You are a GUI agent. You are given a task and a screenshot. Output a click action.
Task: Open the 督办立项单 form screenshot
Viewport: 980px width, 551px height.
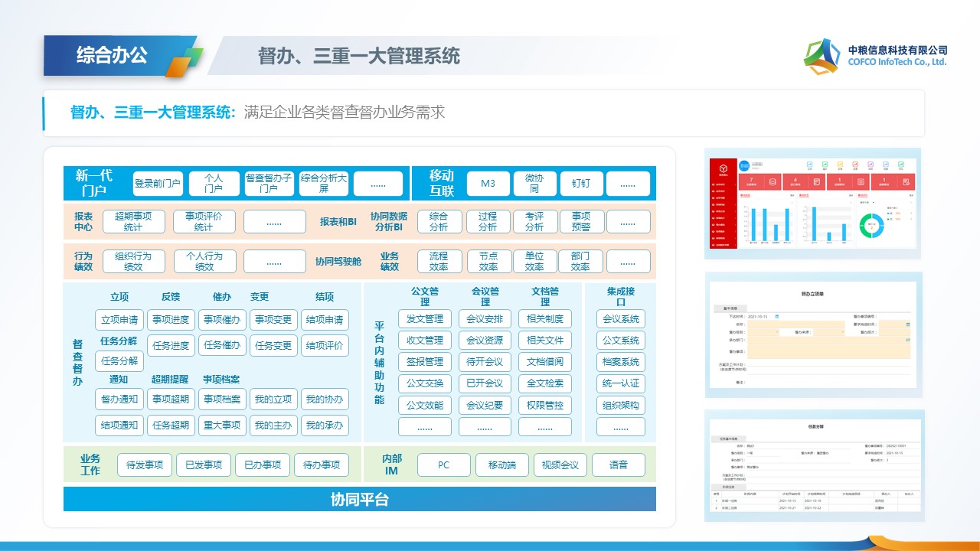[813, 335]
